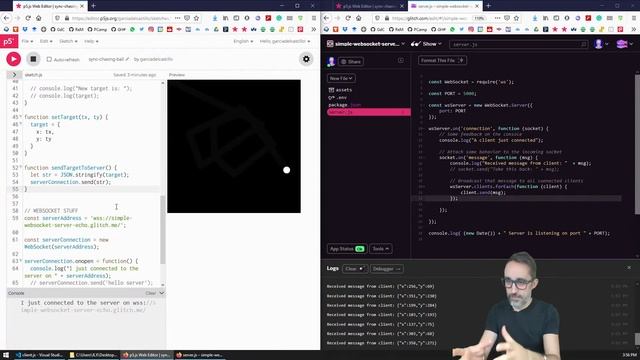This screenshot has height=360, width=640.
Task: Open the Glitch Show dropdown
Action: [426, 44]
